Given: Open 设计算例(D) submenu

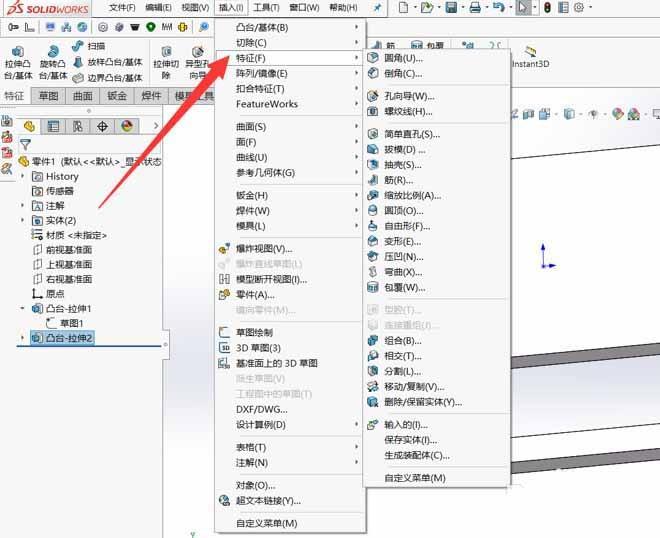Looking at the screenshot, I should (290, 425).
